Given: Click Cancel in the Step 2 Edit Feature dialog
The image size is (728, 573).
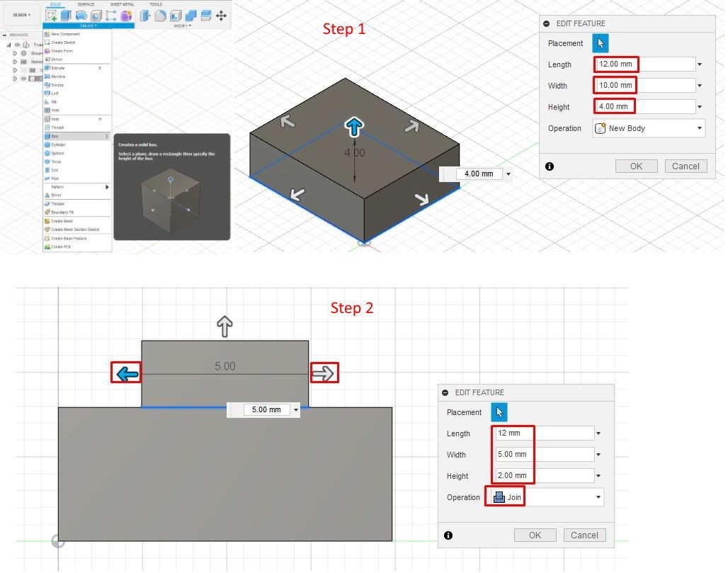Looking at the screenshot, I should click(584, 535).
